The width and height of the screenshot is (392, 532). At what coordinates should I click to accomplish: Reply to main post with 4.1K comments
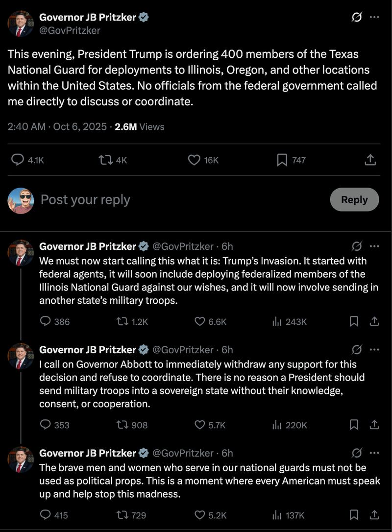tap(18, 160)
